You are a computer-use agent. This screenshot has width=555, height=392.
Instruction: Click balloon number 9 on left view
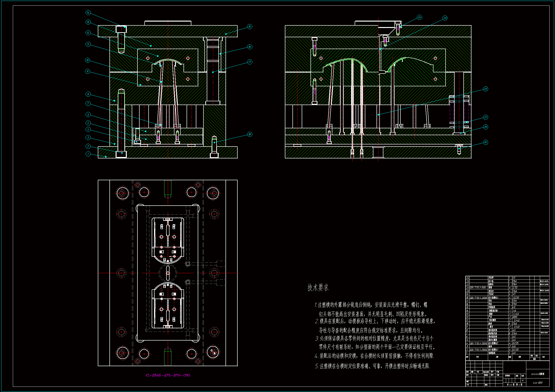pyautogui.click(x=88, y=71)
